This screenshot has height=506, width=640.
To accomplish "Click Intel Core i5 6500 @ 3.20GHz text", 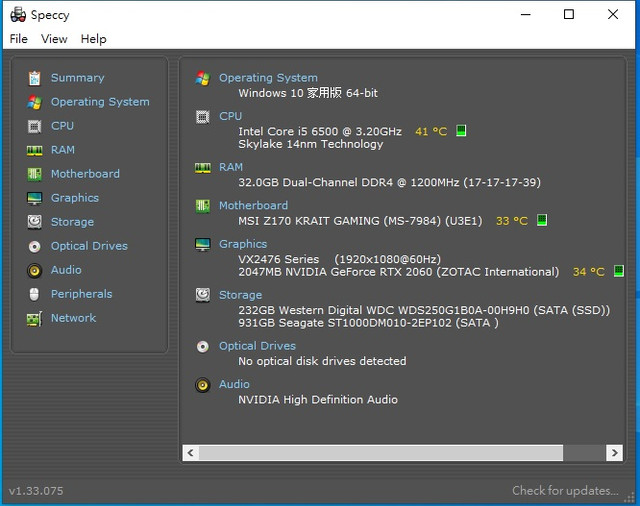I will [320, 131].
